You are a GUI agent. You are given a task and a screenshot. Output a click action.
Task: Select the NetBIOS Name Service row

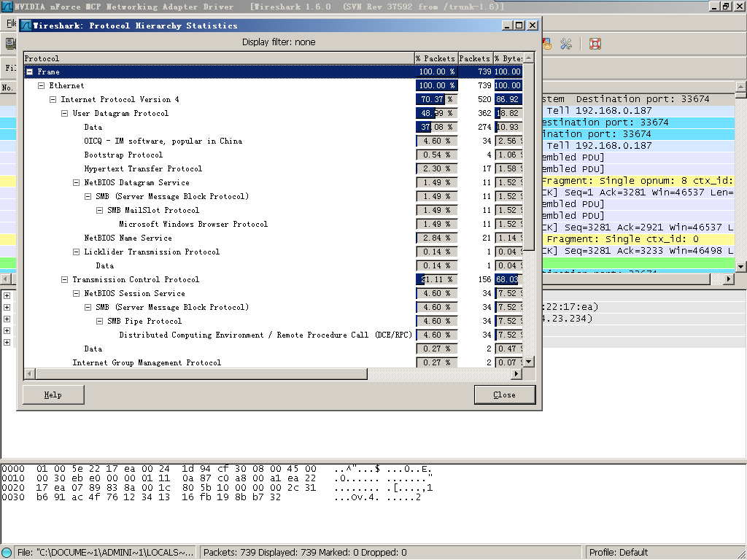pyautogui.click(x=274, y=238)
